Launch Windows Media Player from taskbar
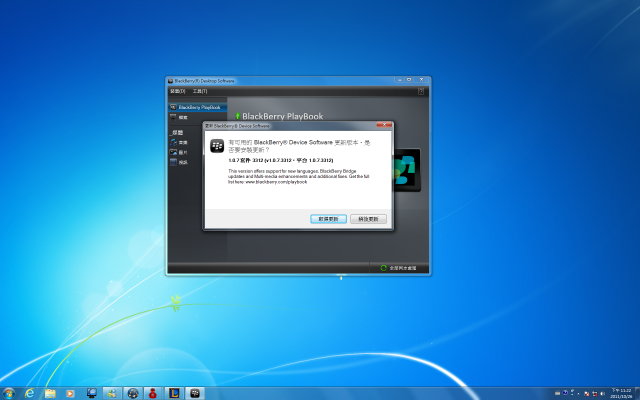Screen dimensions: 640x400 coord(70,393)
